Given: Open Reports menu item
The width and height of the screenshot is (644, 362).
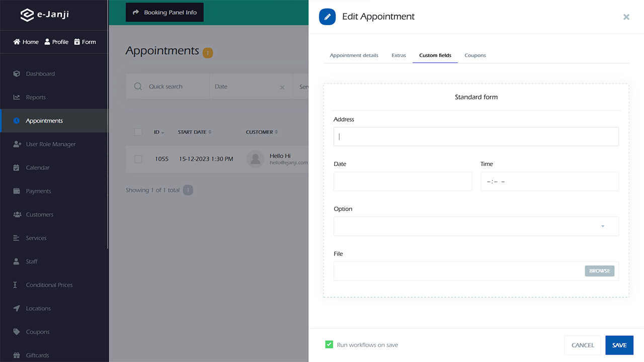Looking at the screenshot, I should click(x=36, y=97).
